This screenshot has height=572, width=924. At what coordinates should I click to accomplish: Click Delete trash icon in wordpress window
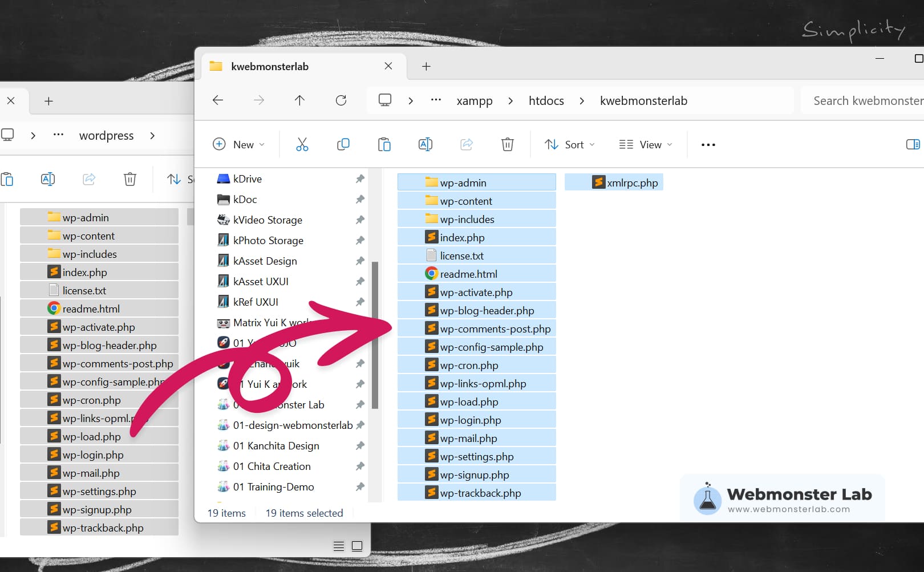(x=130, y=179)
